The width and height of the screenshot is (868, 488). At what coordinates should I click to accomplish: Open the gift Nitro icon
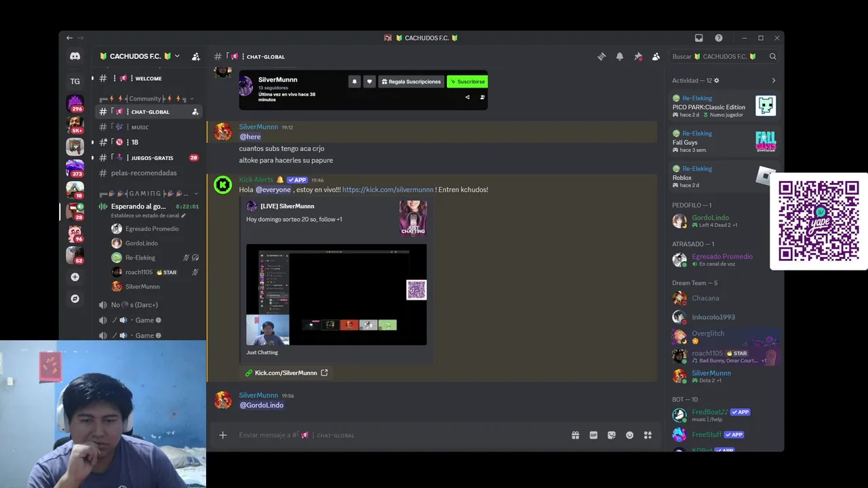[x=575, y=435]
